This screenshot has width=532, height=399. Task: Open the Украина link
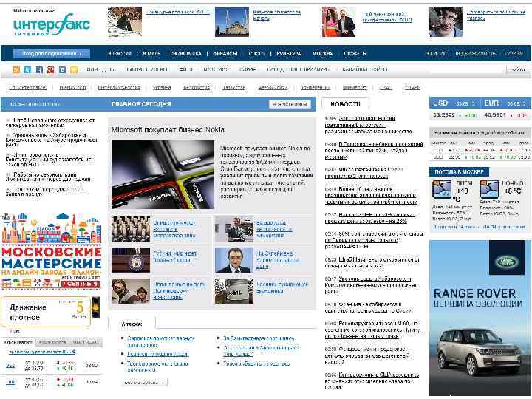(x=162, y=87)
